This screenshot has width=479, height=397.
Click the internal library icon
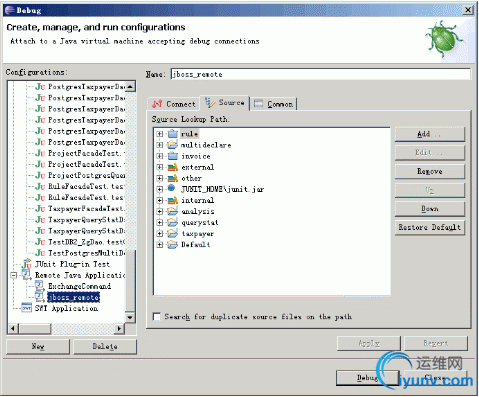[173, 200]
